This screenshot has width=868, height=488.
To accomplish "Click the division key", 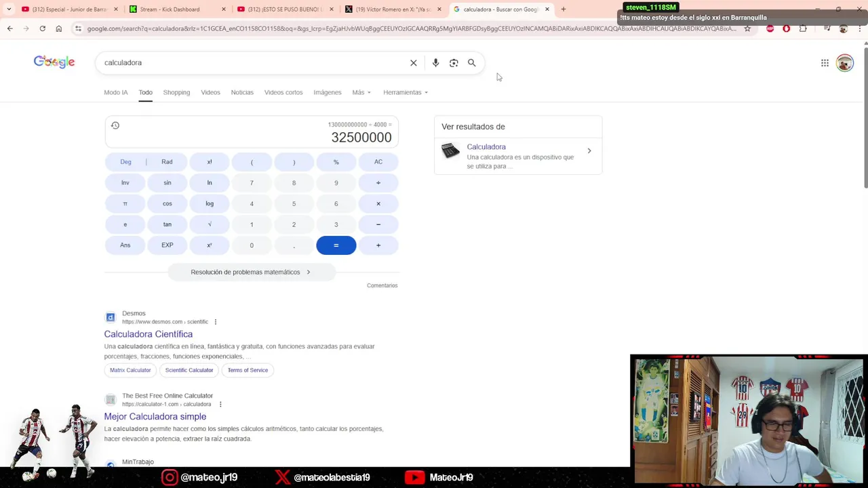I will click(x=378, y=183).
